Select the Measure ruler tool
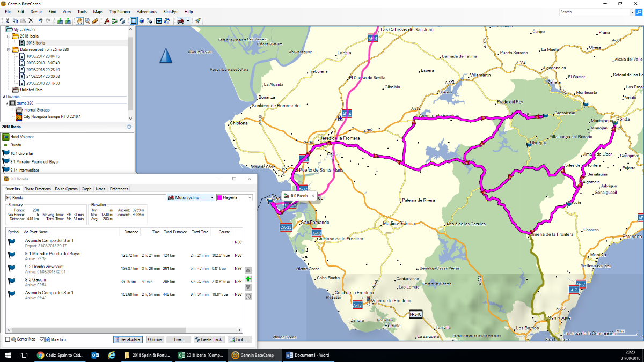644x362 pixels. [x=95, y=21]
